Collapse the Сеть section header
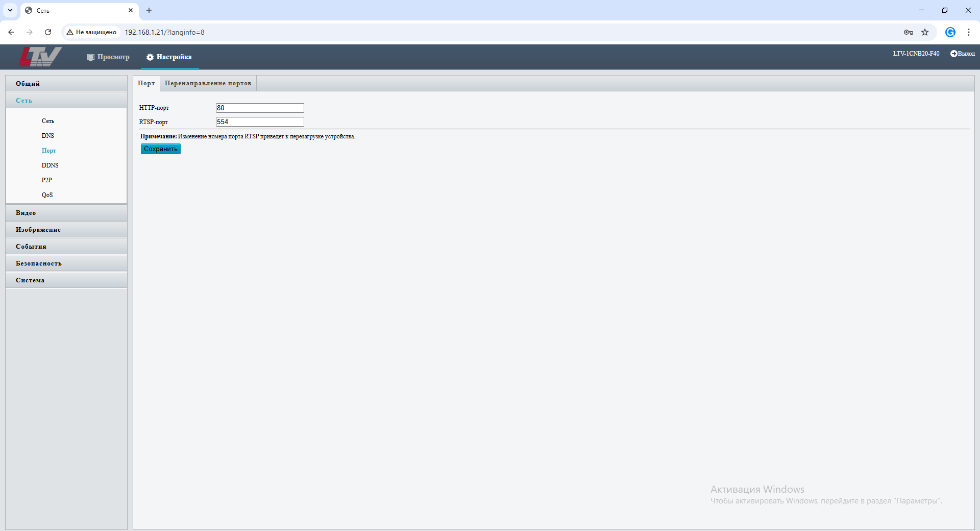 coord(66,101)
